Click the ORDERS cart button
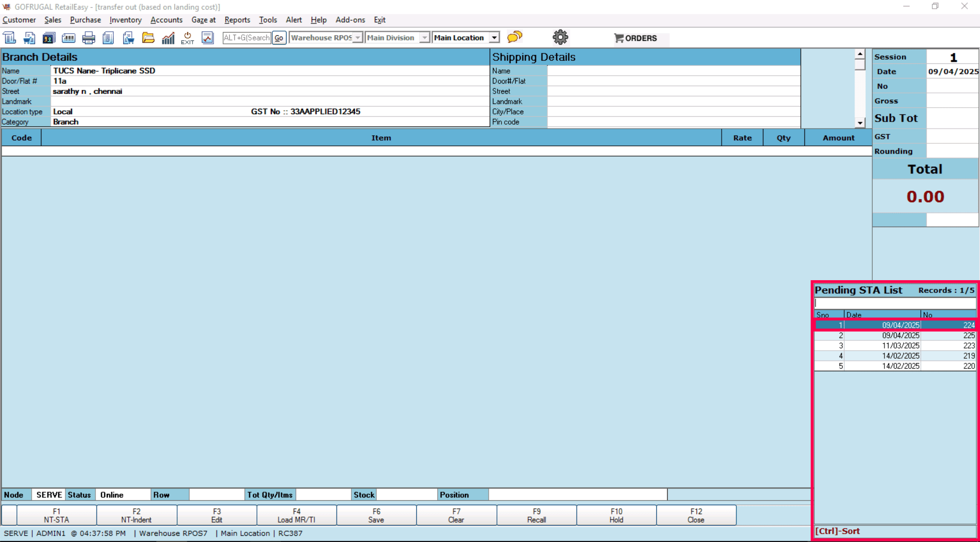 point(636,38)
